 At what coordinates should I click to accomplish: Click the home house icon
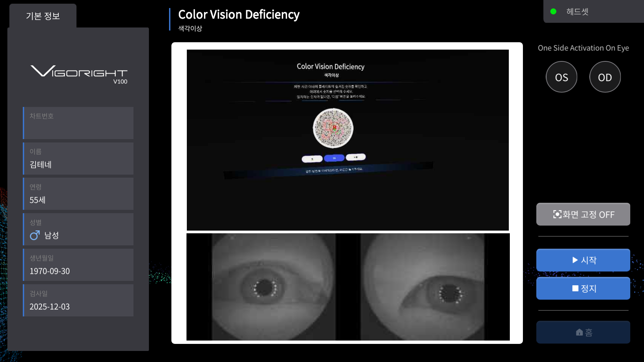coord(579,332)
